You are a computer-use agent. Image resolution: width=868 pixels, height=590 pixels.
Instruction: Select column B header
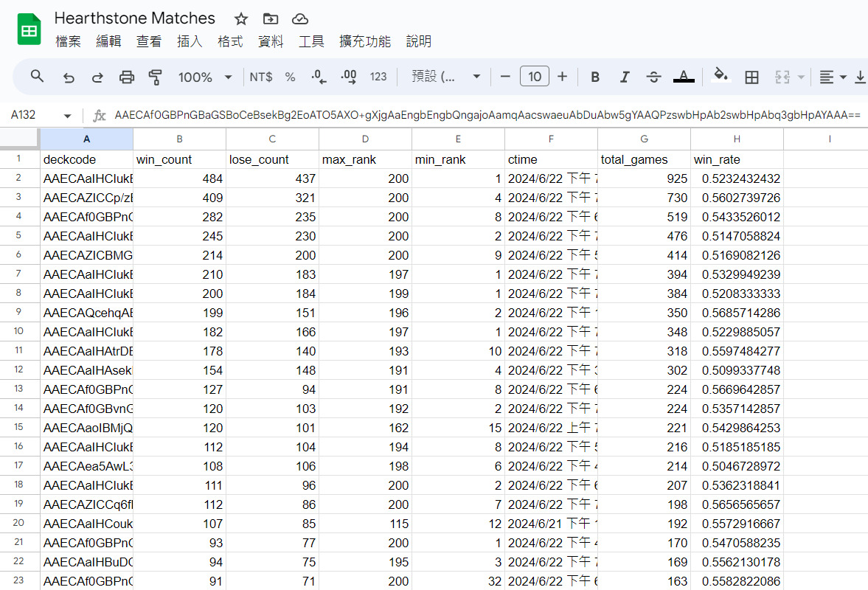[179, 139]
